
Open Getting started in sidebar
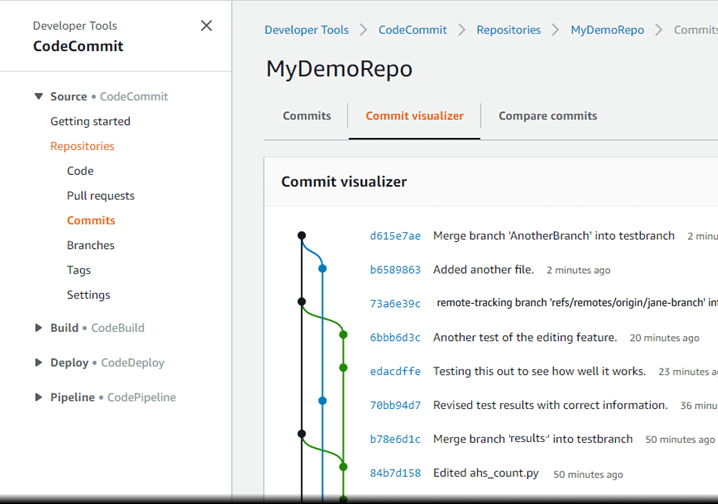tap(90, 121)
